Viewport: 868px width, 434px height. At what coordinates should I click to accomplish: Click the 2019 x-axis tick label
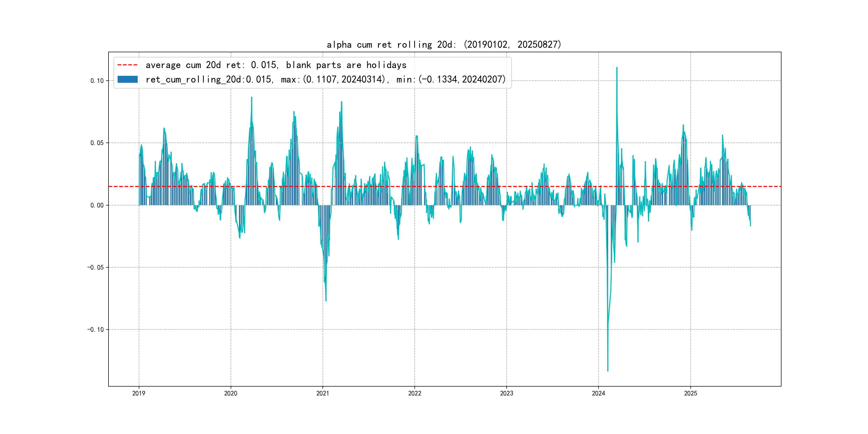139,393
